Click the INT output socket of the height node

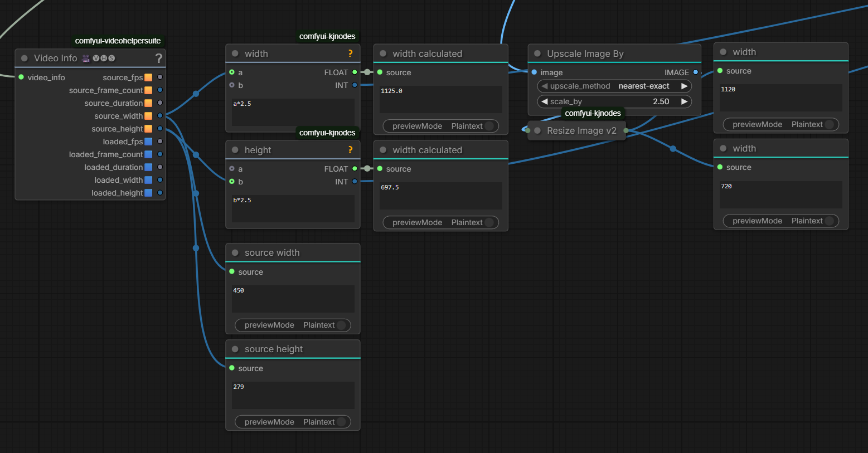tap(355, 182)
